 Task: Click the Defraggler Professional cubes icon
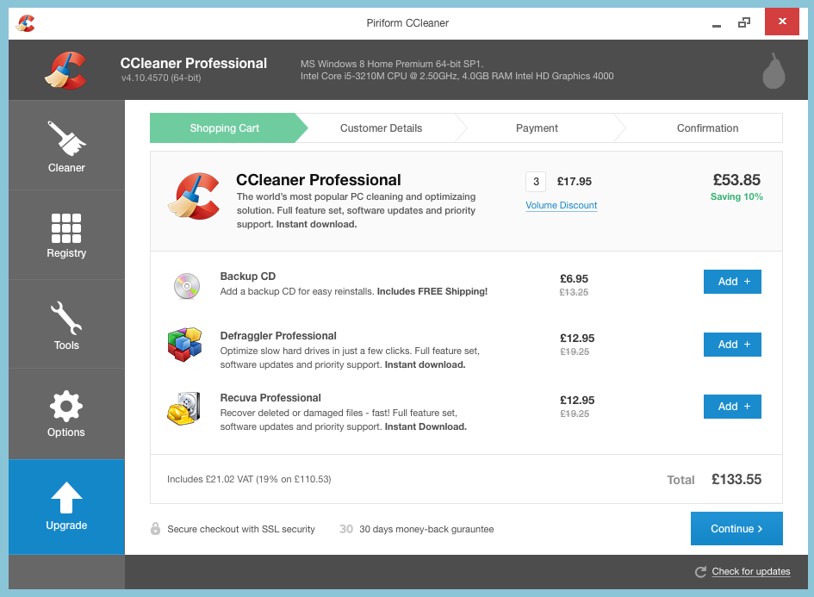point(185,344)
